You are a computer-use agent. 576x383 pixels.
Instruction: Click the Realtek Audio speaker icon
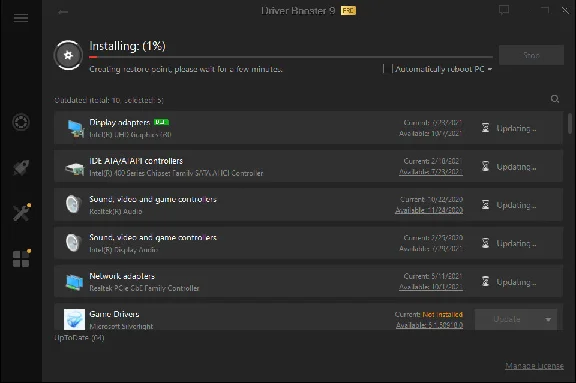(73, 204)
